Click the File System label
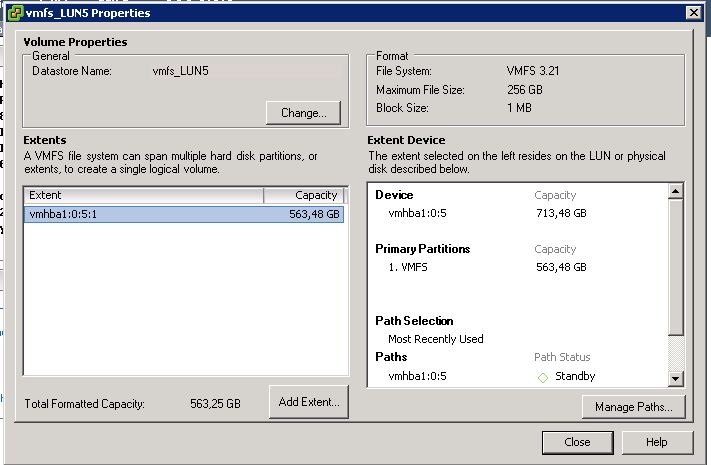 tap(404, 71)
